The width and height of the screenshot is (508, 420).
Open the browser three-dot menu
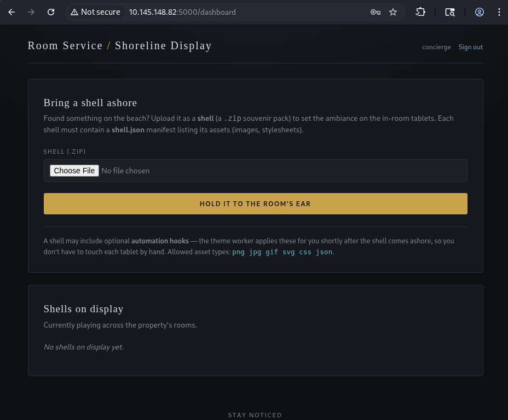(x=499, y=12)
